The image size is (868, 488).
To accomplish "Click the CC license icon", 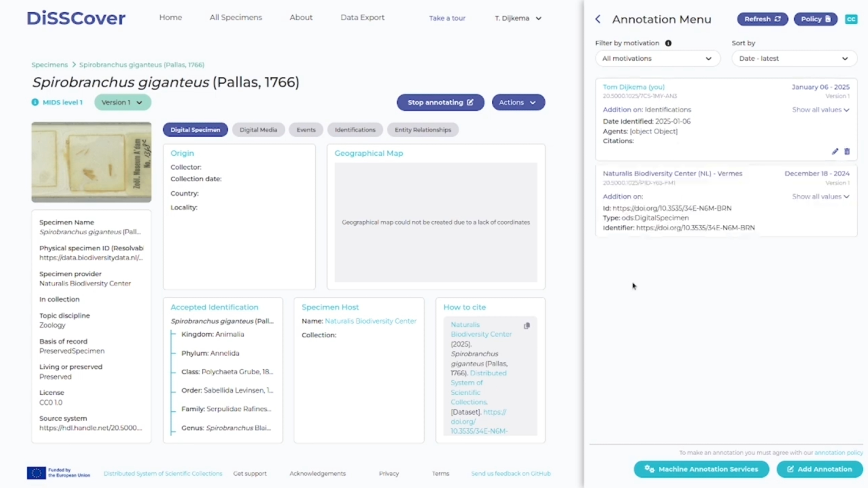I will pos(851,19).
